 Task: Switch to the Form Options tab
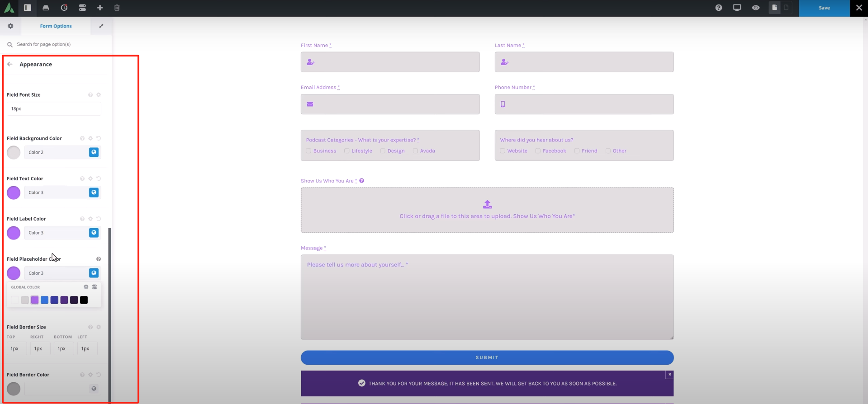pyautogui.click(x=56, y=26)
